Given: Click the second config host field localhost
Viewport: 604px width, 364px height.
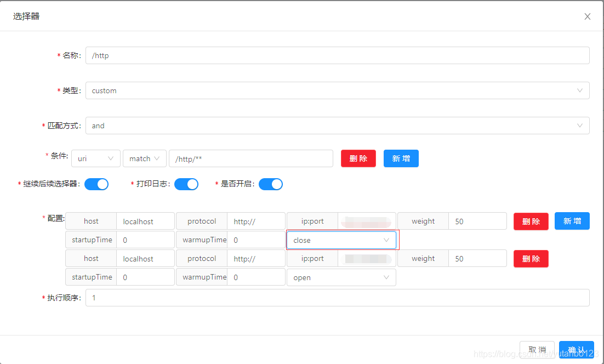Looking at the screenshot, I should point(145,258).
